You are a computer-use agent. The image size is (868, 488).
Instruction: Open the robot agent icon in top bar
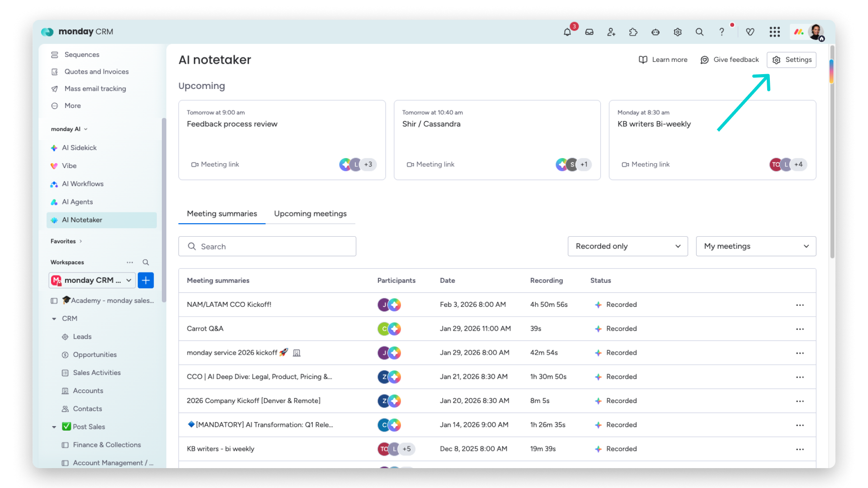tap(656, 32)
